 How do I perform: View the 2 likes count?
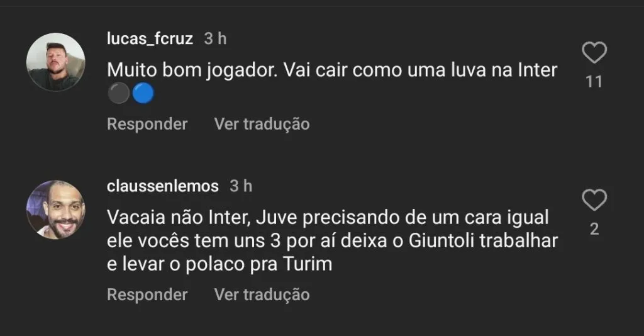pos(594,229)
